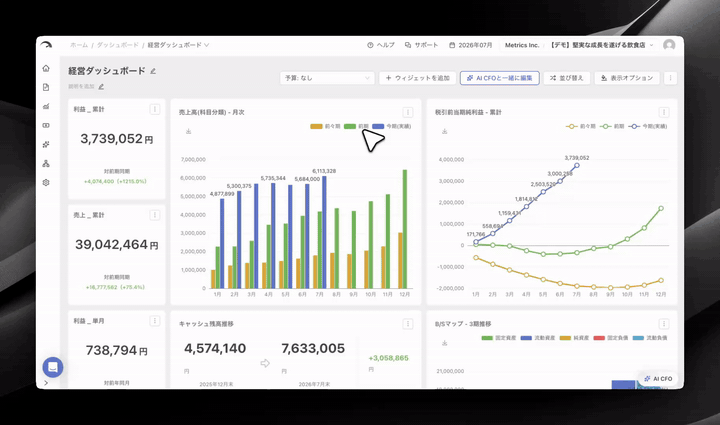Click the edit pencil beside dashboard title
The image size is (720, 425).
coord(153,71)
